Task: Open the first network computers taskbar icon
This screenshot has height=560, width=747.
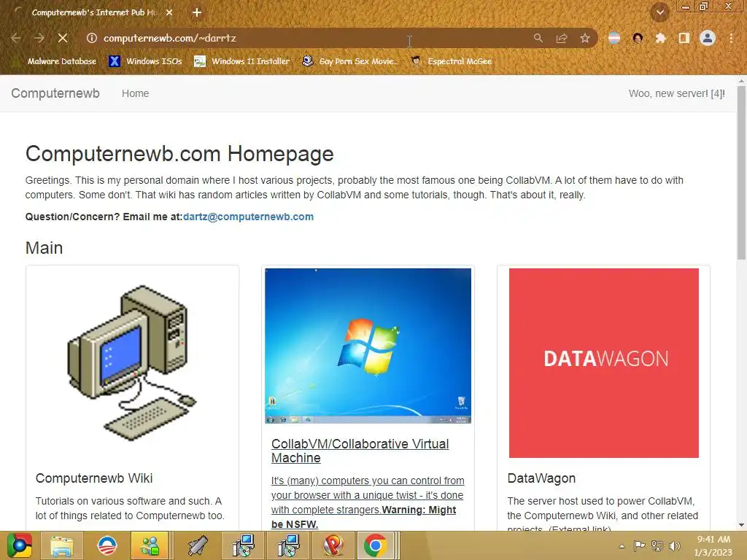Action: [243, 545]
